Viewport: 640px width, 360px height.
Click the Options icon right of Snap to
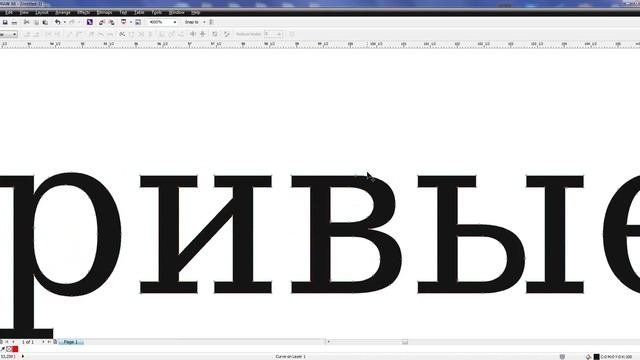211,22
